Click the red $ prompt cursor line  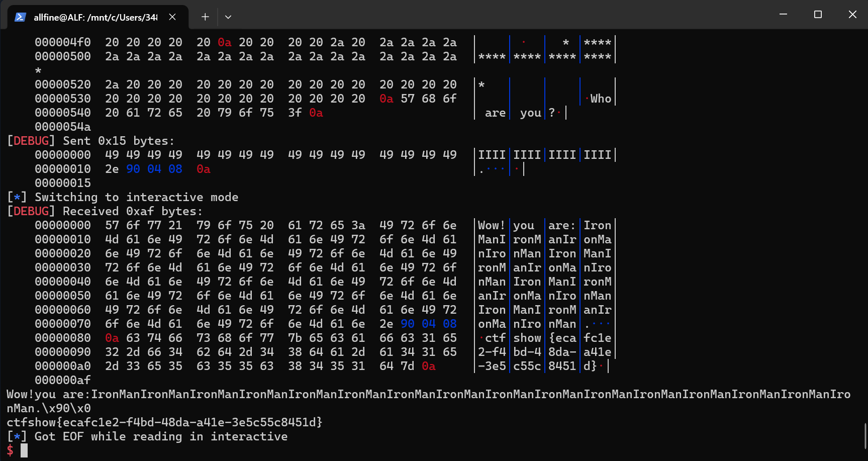coord(17,450)
